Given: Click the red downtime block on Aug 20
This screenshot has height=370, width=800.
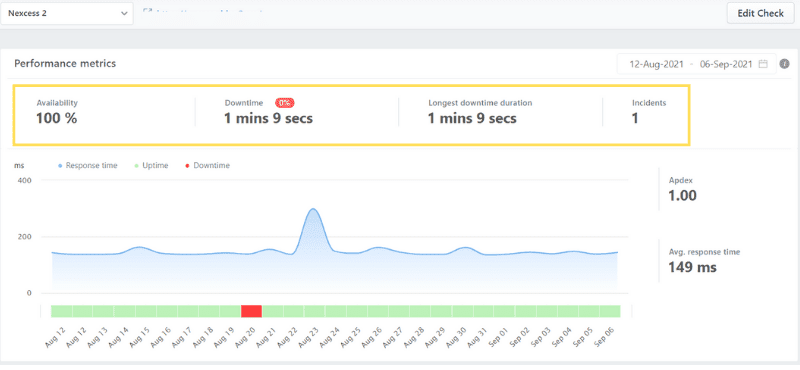Looking at the screenshot, I should point(251,311).
